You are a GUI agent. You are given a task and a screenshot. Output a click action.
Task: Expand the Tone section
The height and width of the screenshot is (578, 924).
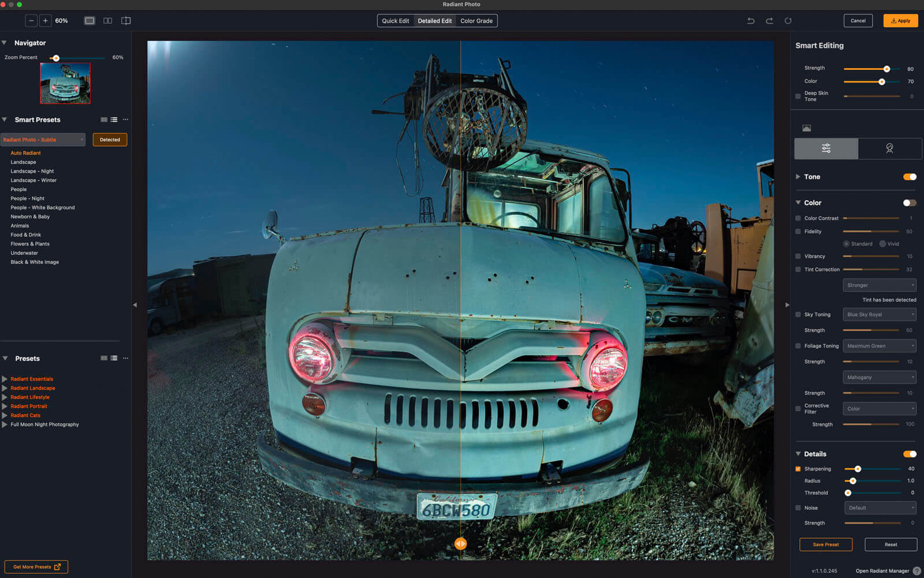click(x=798, y=177)
